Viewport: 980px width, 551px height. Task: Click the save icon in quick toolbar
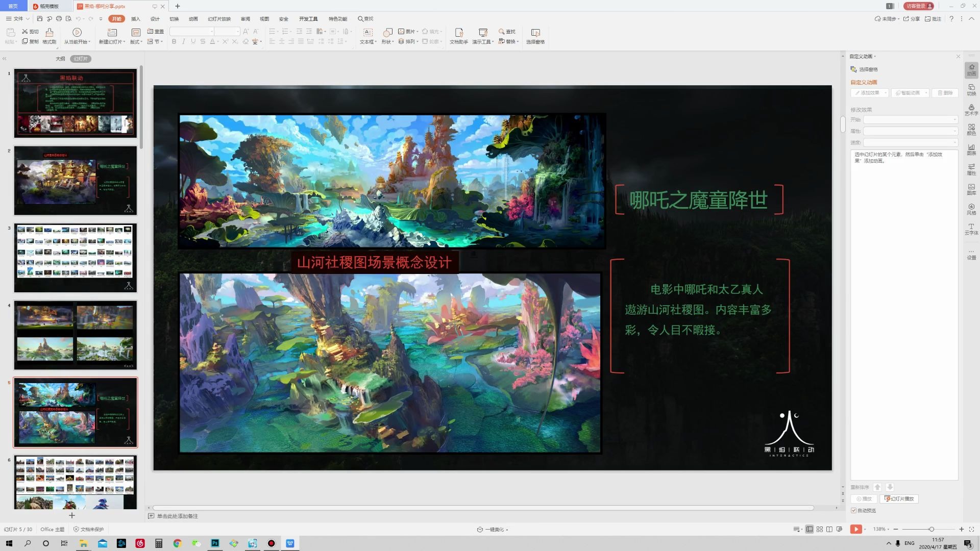[x=40, y=19]
